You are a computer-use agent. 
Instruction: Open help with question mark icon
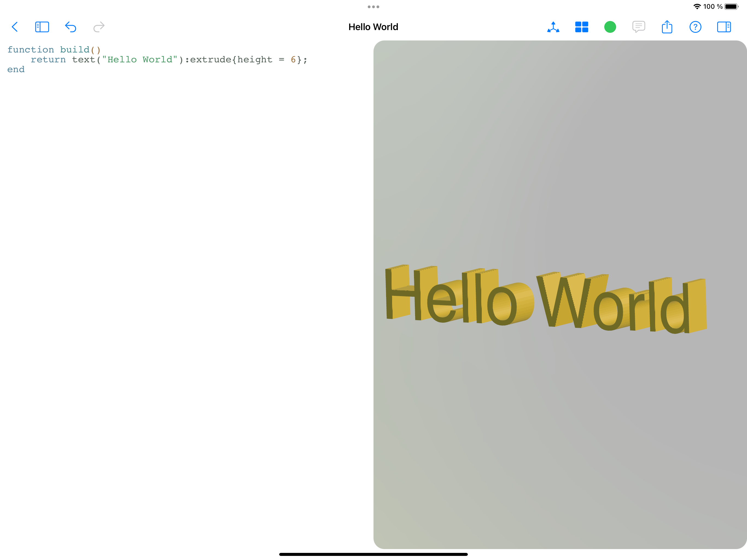(x=695, y=27)
